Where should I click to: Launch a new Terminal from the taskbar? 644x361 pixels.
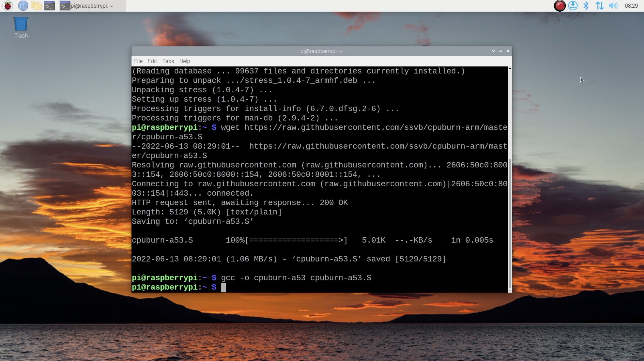click(49, 6)
